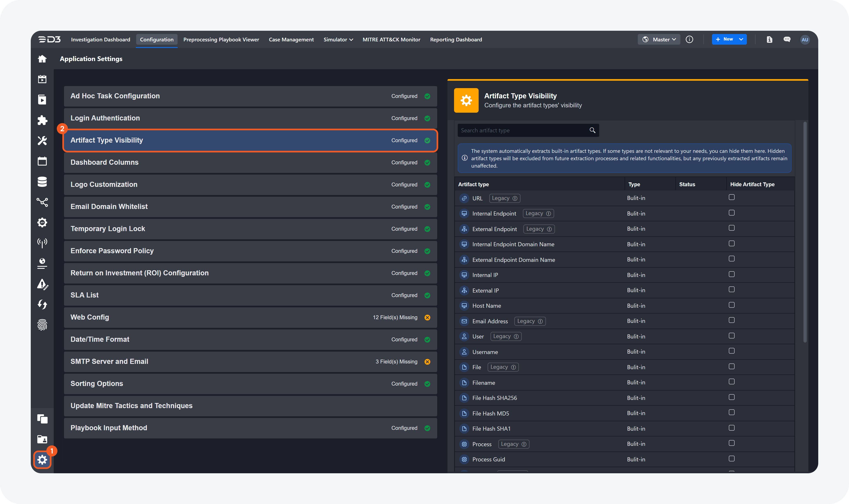Image resolution: width=849 pixels, height=504 pixels.
Task: Expand the arrow next to New button
Action: [x=741, y=39]
